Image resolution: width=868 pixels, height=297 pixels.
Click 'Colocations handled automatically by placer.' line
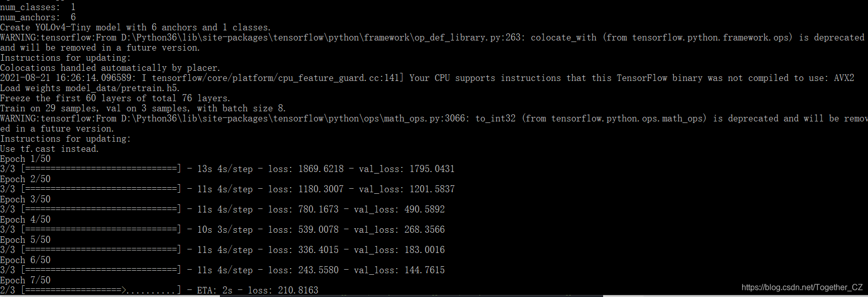[110, 68]
